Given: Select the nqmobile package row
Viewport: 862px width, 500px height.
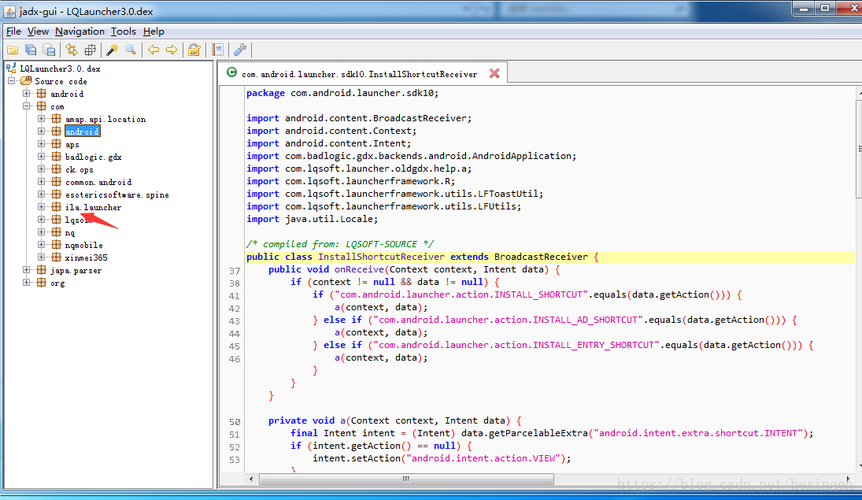Looking at the screenshot, I should (x=84, y=245).
